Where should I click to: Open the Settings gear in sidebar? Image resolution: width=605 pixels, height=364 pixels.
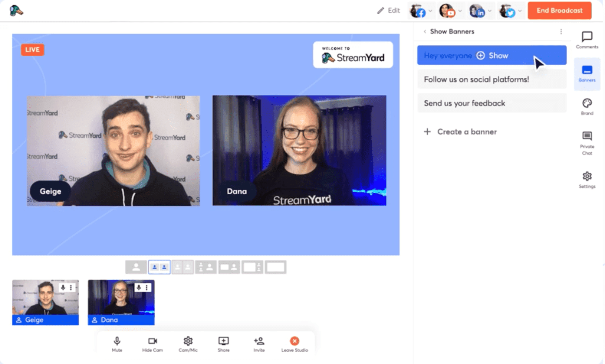[587, 180]
